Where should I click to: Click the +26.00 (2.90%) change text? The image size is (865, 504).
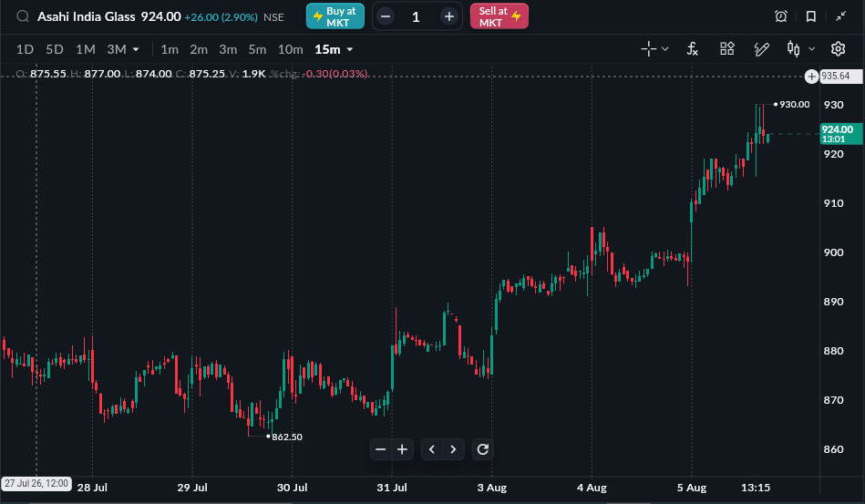[221, 17]
